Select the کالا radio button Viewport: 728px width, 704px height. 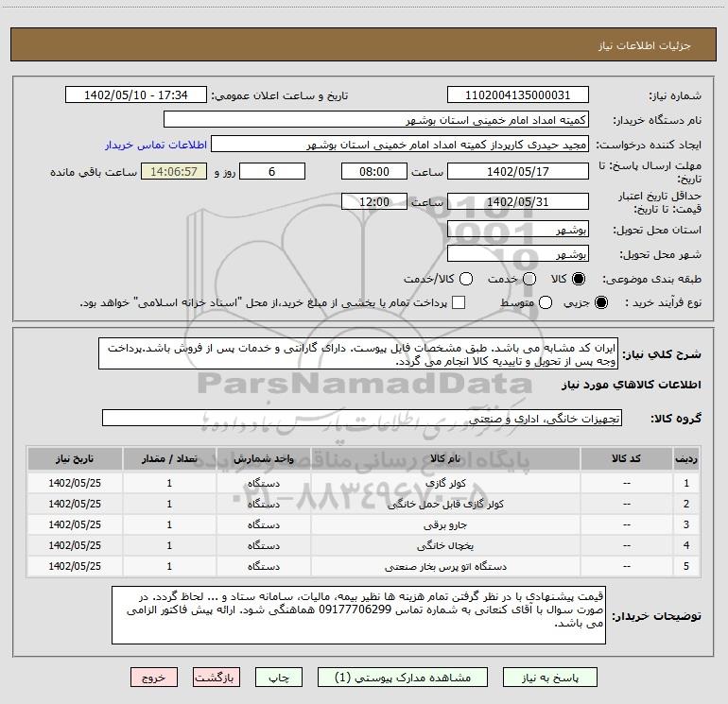(579, 279)
